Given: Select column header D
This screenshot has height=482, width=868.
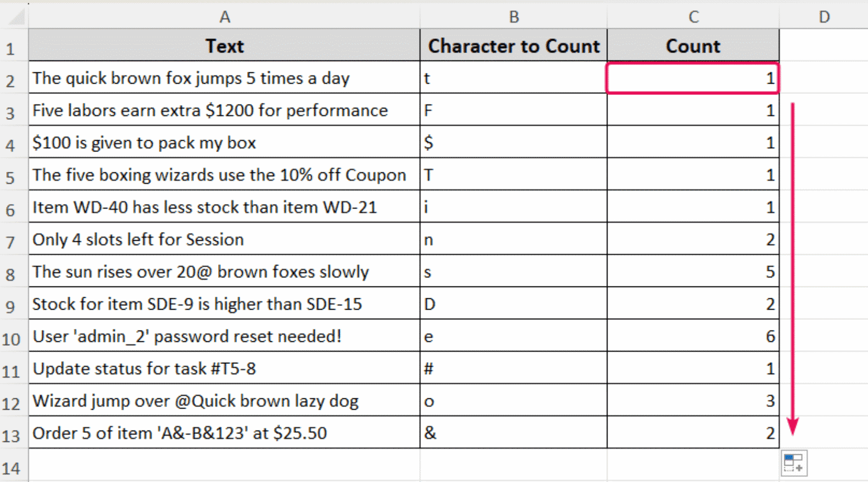Looking at the screenshot, I should 824,16.
